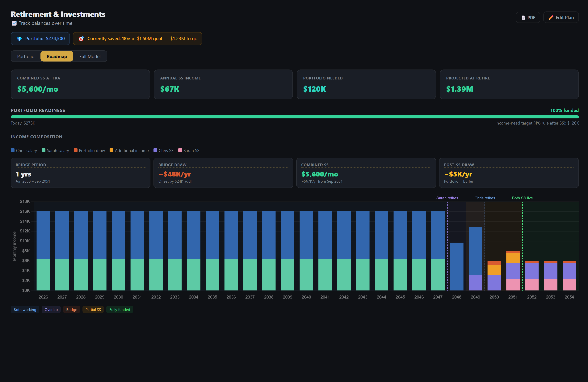Image resolution: width=588 pixels, height=382 pixels.
Task: Click the Annual SS Income $67K card
Action: [223, 85]
